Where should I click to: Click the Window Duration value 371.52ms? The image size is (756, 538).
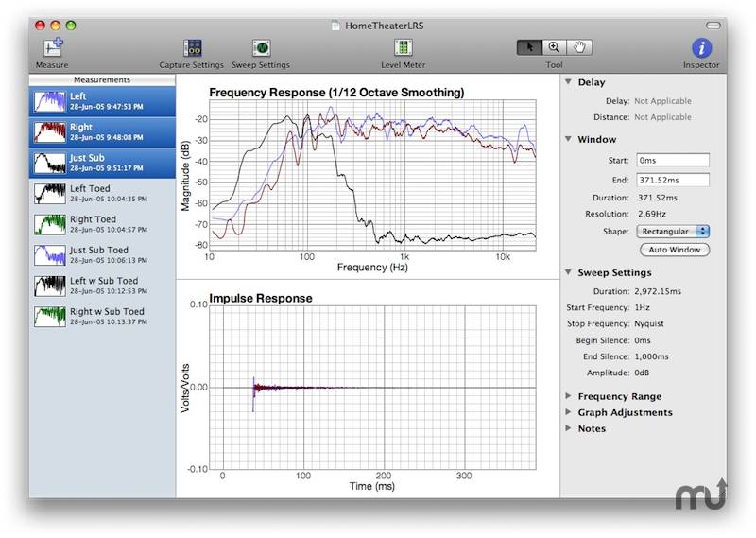coord(658,198)
